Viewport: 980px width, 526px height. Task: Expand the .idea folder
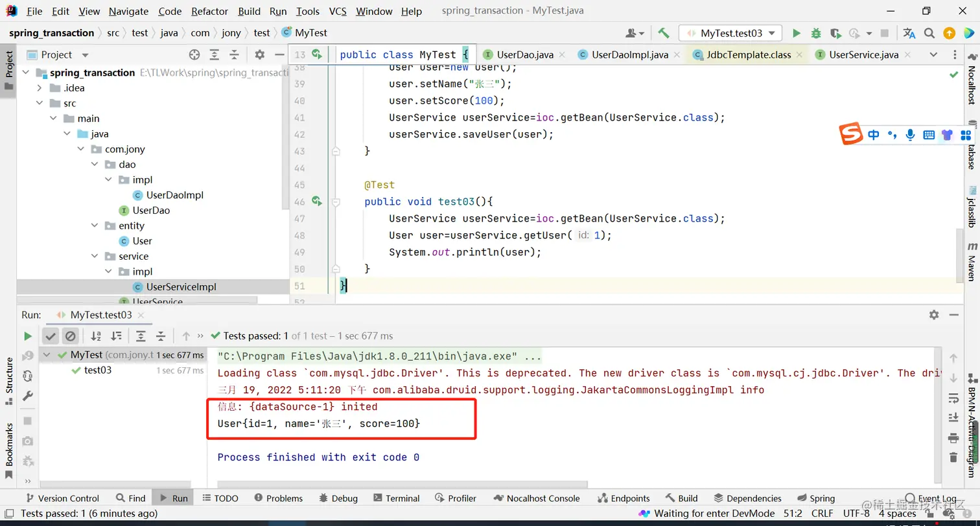click(x=40, y=88)
